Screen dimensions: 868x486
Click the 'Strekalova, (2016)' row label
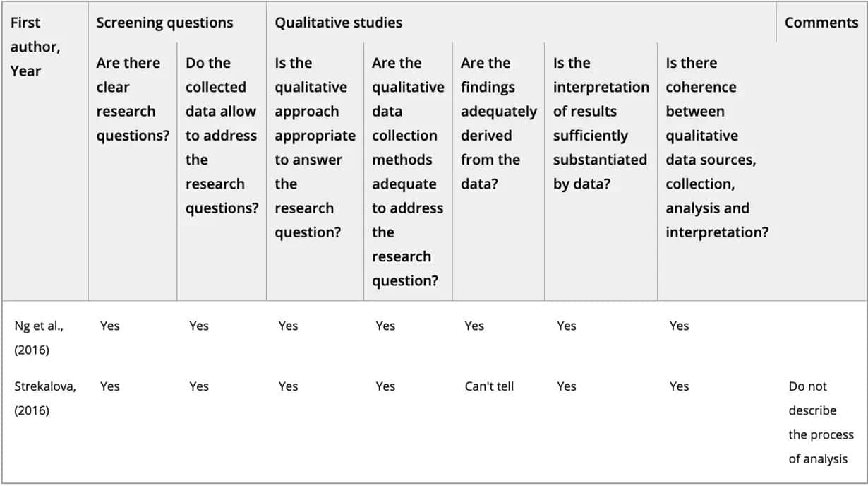pyautogui.click(x=45, y=398)
